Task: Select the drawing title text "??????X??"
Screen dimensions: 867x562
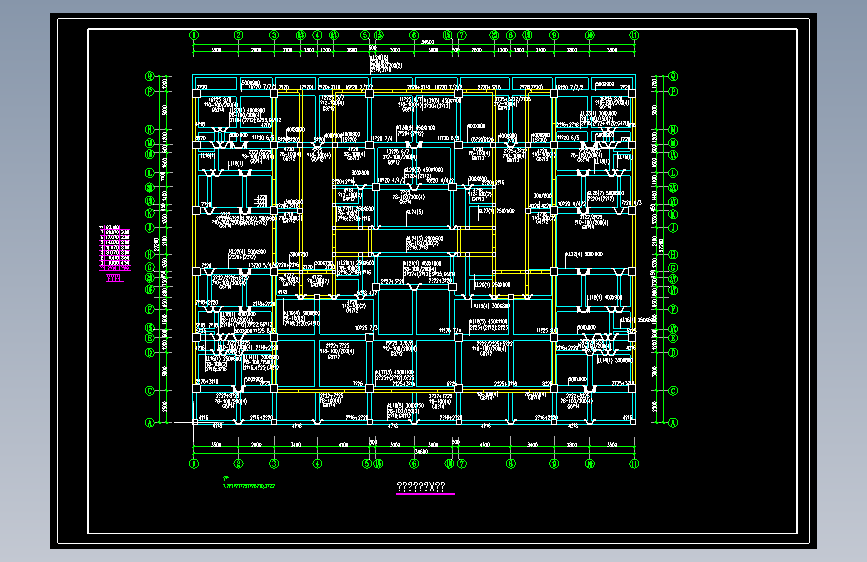Action: (421, 487)
